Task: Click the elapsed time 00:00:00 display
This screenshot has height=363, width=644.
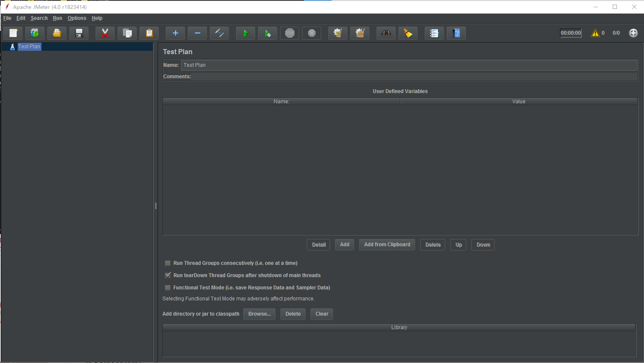Action: [x=571, y=33]
